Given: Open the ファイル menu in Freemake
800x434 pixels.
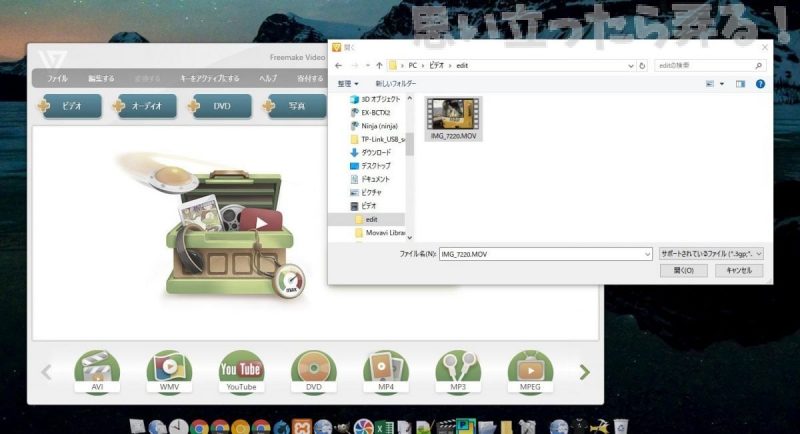Looking at the screenshot, I should tap(57, 79).
